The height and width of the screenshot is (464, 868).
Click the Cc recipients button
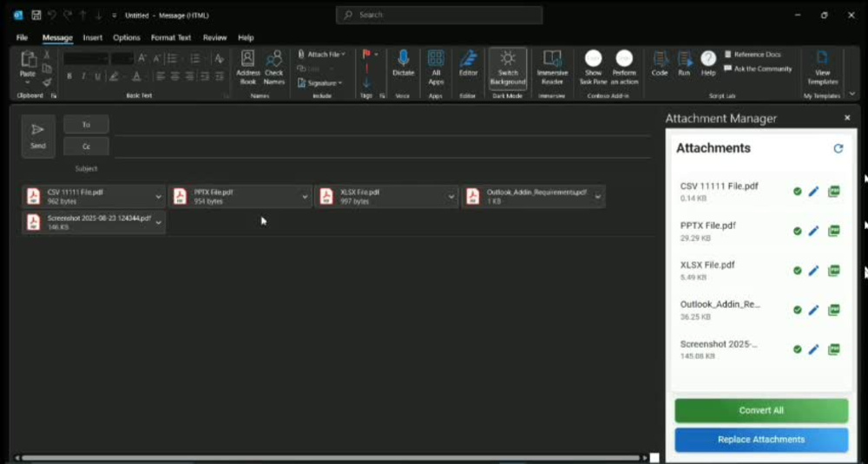(86, 147)
